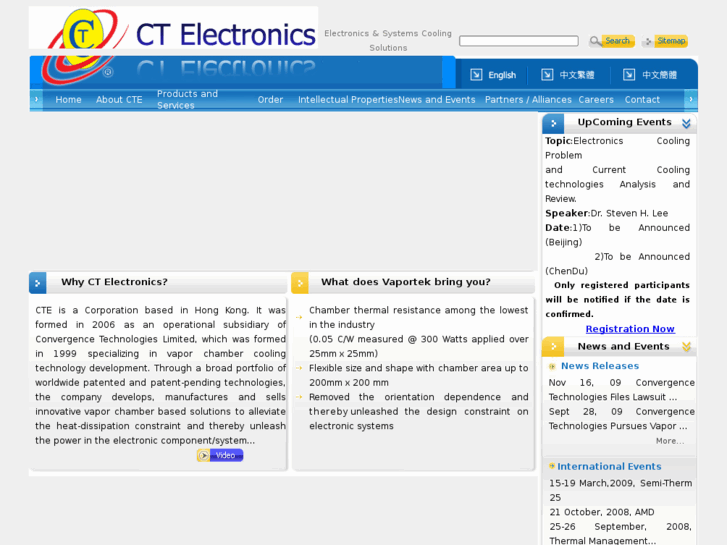Open the Home menu item
Image resolution: width=727 pixels, height=545 pixels.
(x=68, y=100)
